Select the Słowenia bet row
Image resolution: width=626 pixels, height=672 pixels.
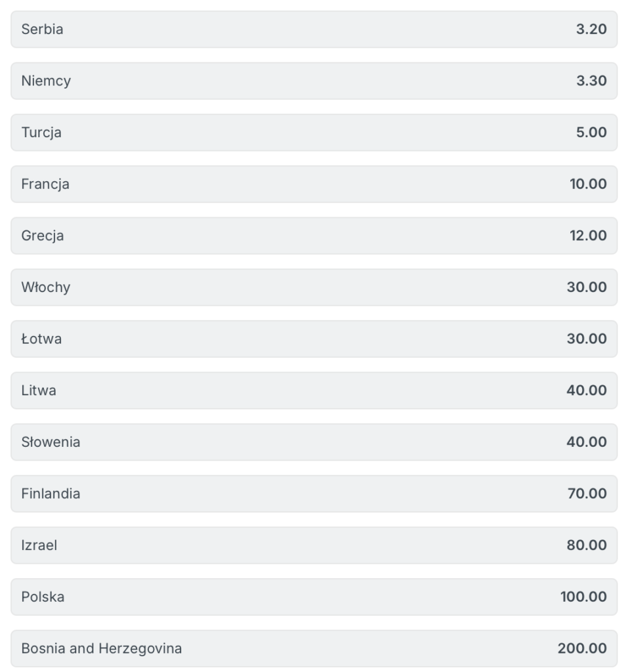coord(314,442)
